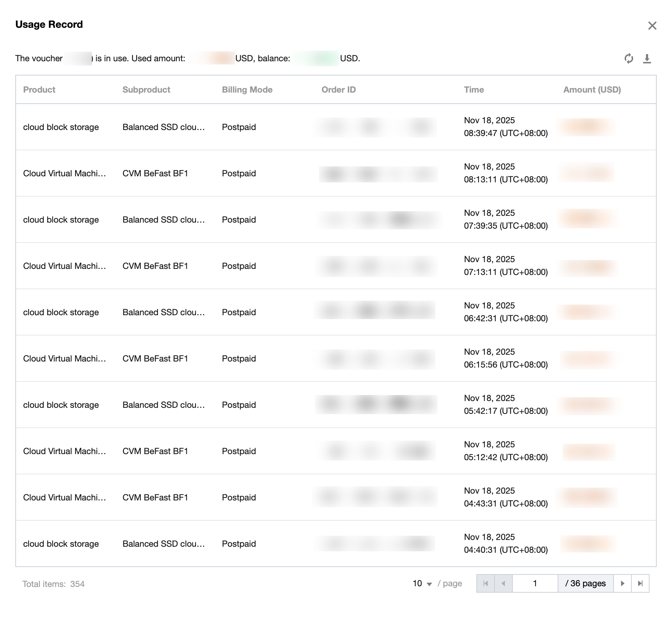Click the order ID for the 07:39:35 record
This screenshot has height=624, width=672.
378,220
